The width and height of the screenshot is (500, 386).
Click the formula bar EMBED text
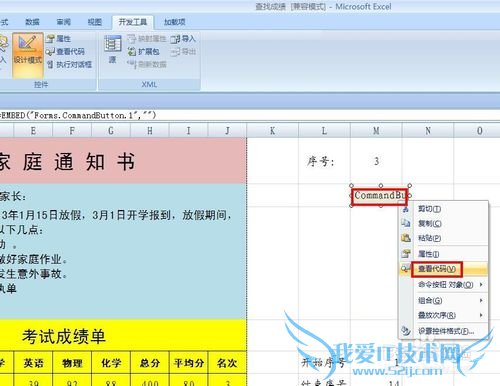click(78, 116)
